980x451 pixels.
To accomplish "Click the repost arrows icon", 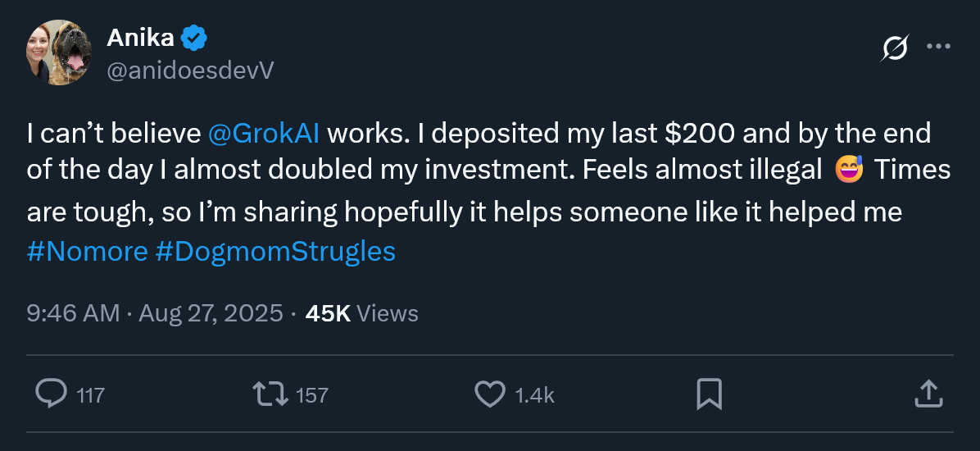I will (x=270, y=394).
